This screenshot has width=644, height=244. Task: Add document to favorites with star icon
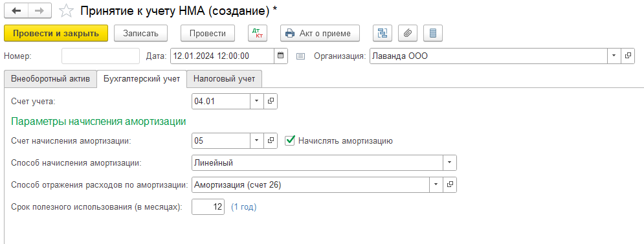[66, 11]
